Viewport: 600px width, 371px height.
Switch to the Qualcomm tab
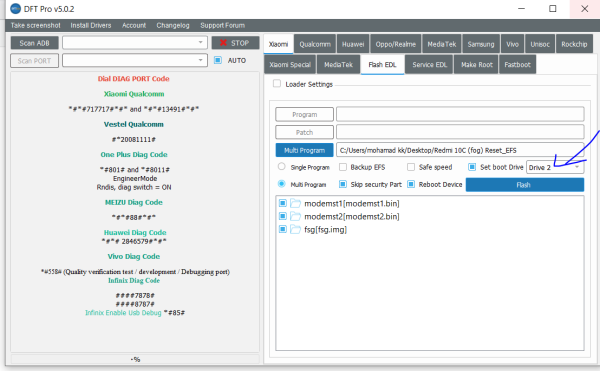315,44
